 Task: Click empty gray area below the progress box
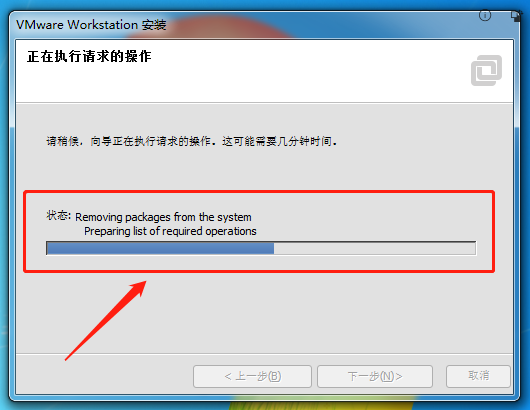[304, 313]
